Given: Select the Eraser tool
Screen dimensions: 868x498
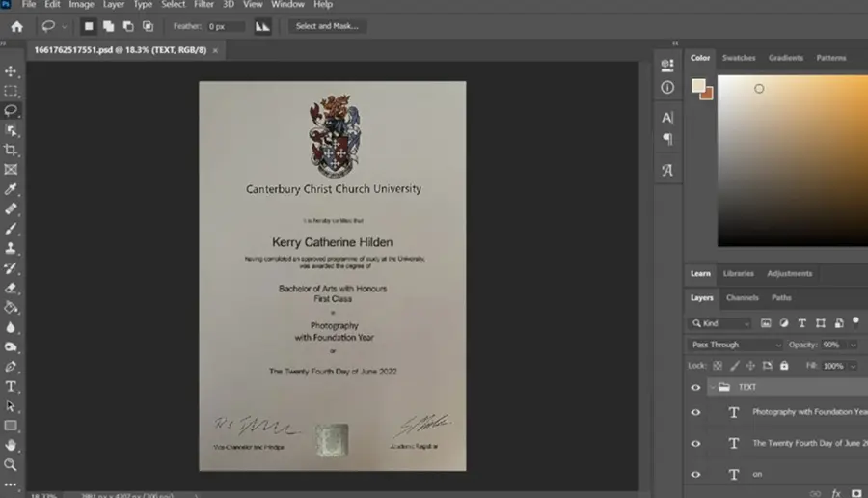Looking at the screenshot, I should click(11, 288).
